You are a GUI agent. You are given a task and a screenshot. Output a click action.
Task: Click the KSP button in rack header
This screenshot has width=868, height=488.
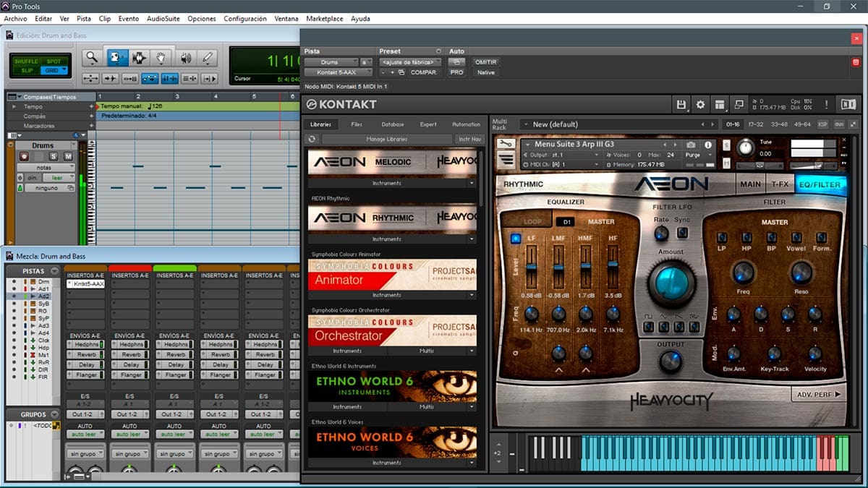tap(822, 124)
